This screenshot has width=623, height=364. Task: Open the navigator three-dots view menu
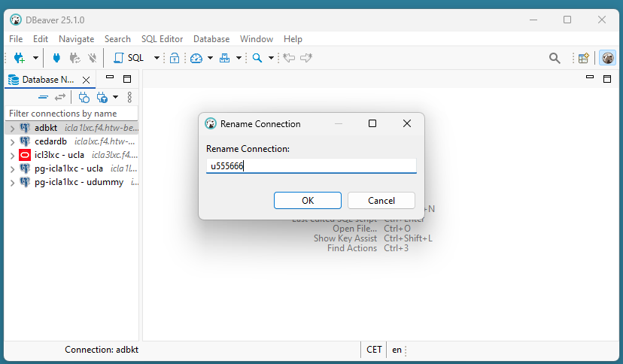(x=129, y=97)
